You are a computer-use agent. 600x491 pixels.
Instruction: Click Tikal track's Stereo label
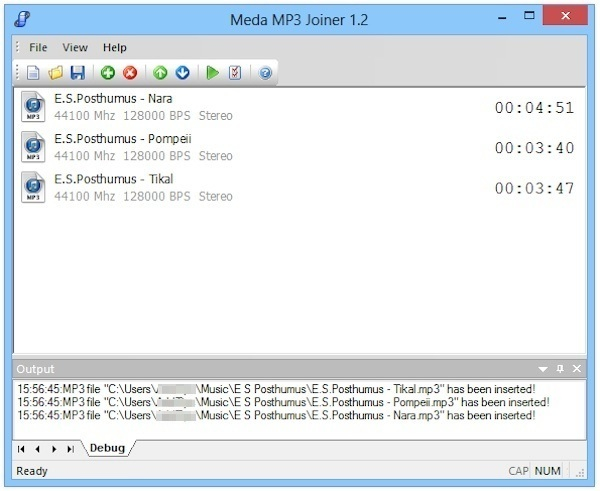click(x=215, y=196)
